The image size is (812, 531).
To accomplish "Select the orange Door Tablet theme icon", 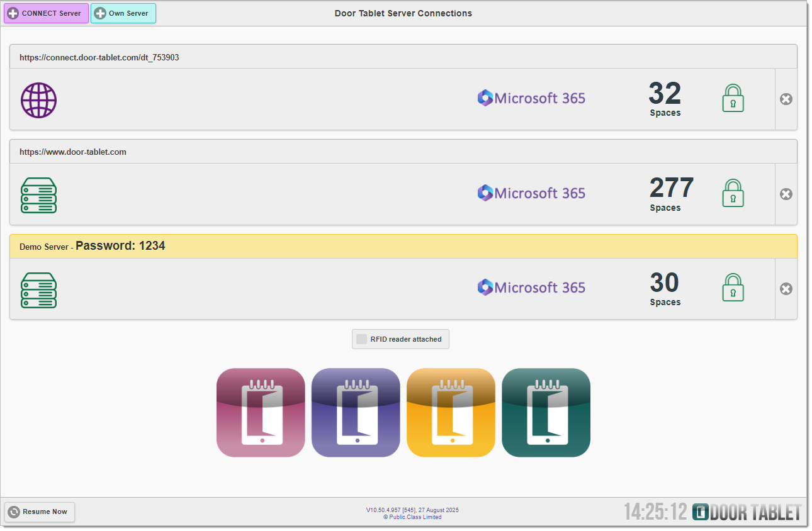I will [x=451, y=412].
